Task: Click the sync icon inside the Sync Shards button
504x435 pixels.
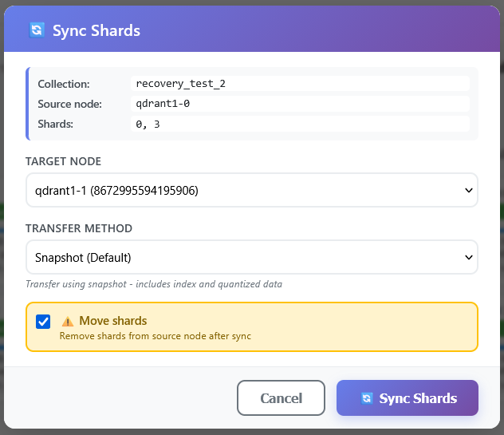Action: coord(367,398)
